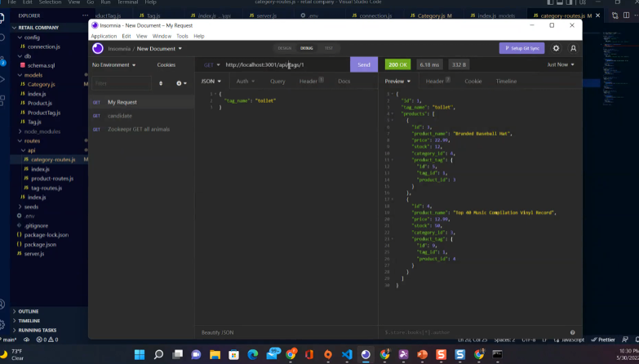Click Setup Git Sync button
Image resolution: width=639 pixels, height=364 pixels.
point(521,48)
